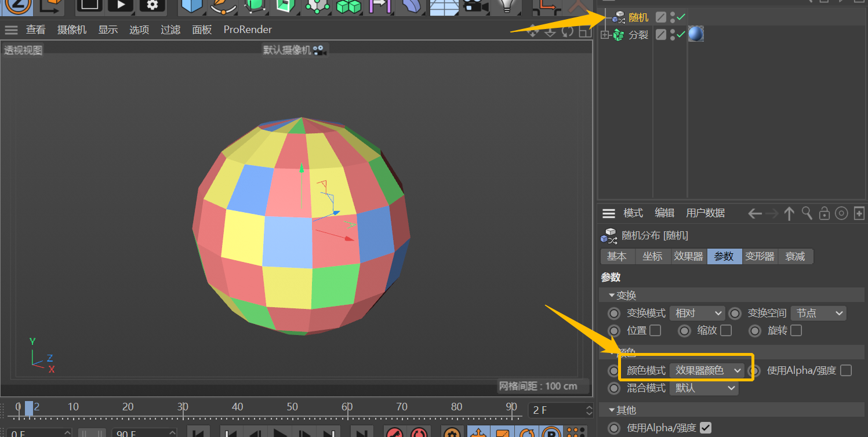The image size is (868, 437).
Task: Uncheck 使用Alpha/强度 under 其他 section
Action: coord(705,428)
